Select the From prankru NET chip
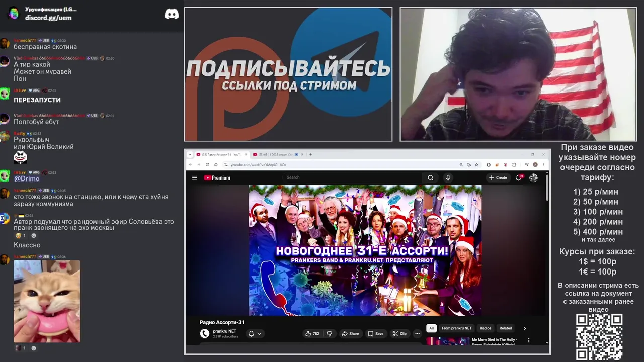This screenshot has width=644, height=362. (457, 328)
